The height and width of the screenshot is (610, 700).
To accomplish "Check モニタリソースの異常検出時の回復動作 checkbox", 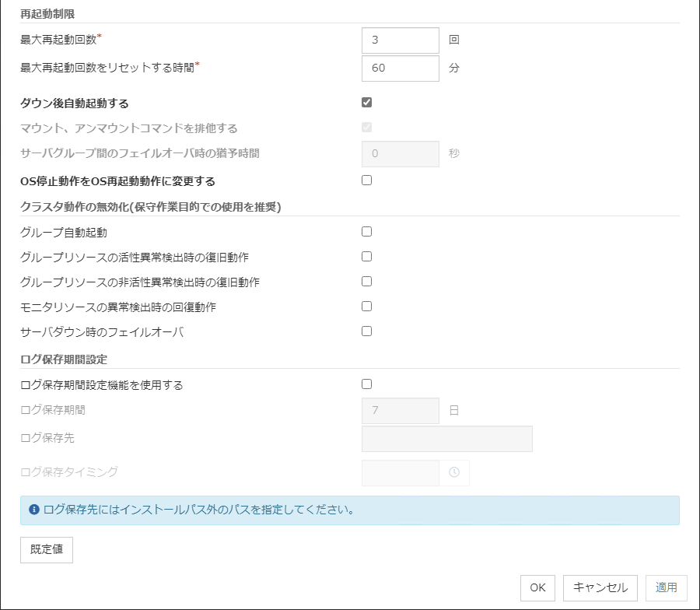I will (x=367, y=307).
